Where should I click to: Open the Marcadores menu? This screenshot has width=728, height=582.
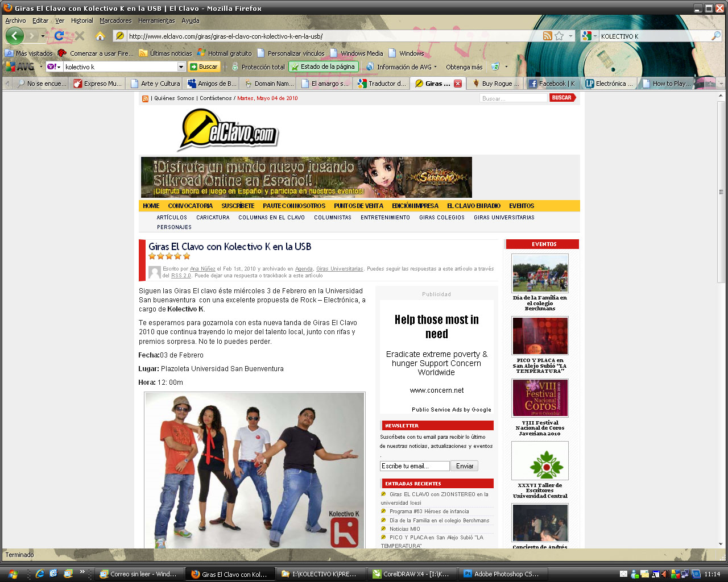pyautogui.click(x=115, y=20)
